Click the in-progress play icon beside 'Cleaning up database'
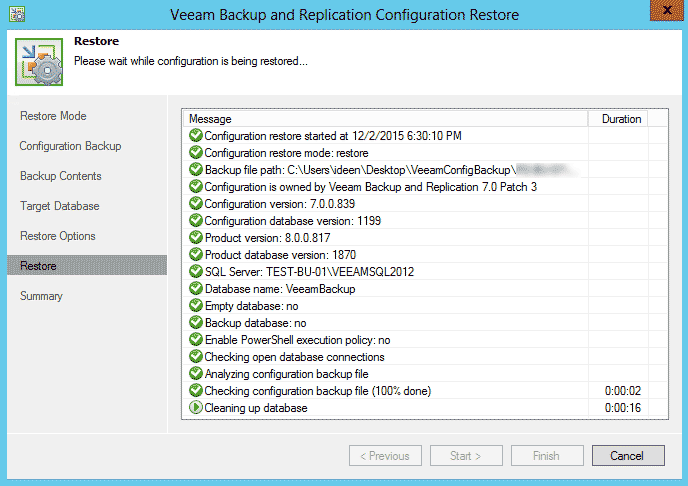The width and height of the screenshot is (688, 486). click(x=195, y=407)
